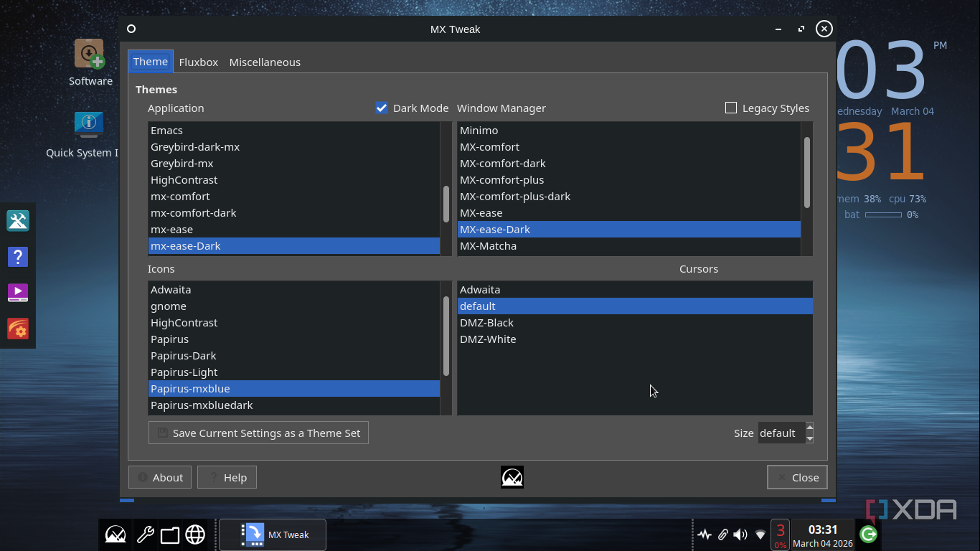Switch to the Theme tab

(x=151, y=62)
